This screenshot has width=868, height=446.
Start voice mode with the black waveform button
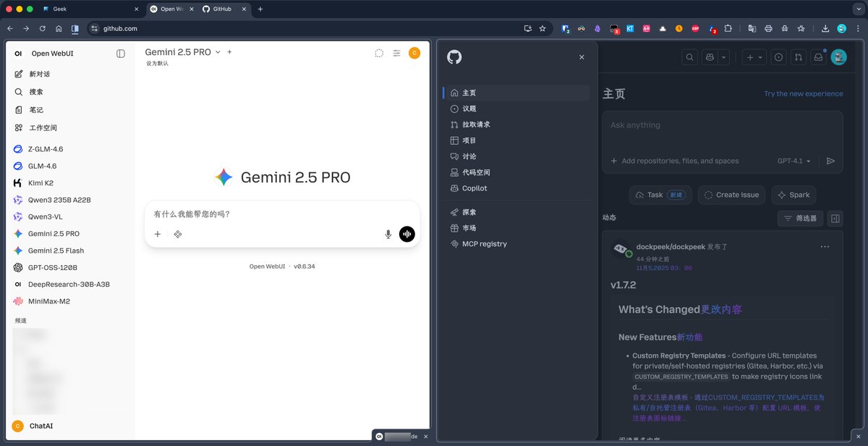click(407, 234)
